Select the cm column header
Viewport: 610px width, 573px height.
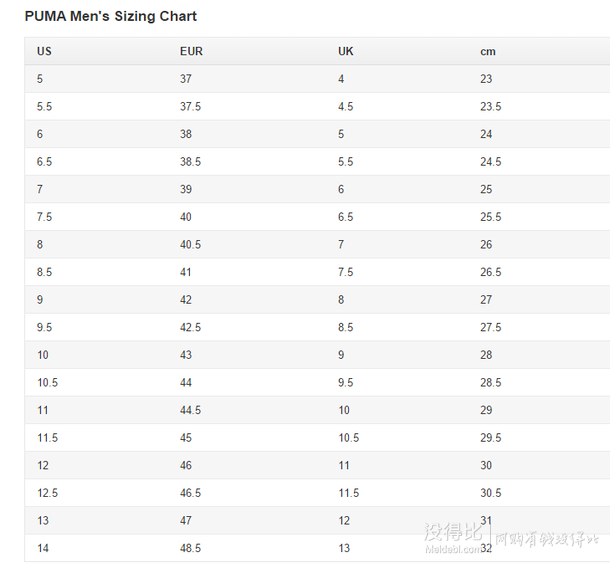(488, 51)
